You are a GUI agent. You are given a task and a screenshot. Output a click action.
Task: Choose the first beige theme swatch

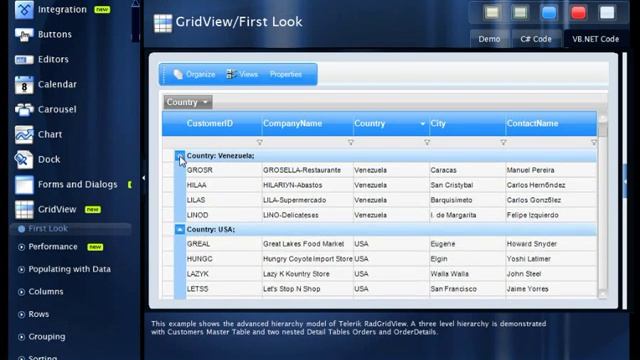pyautogui.click(x=492, y=13)
